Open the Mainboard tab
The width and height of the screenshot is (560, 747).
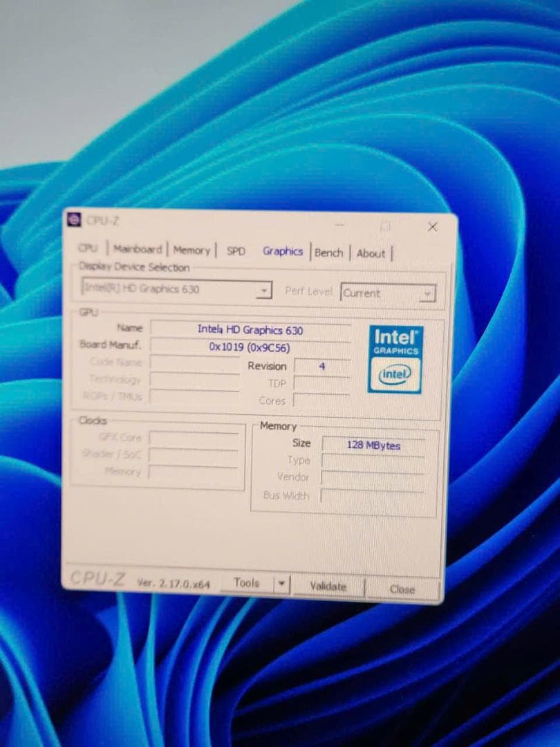[138, 249]
